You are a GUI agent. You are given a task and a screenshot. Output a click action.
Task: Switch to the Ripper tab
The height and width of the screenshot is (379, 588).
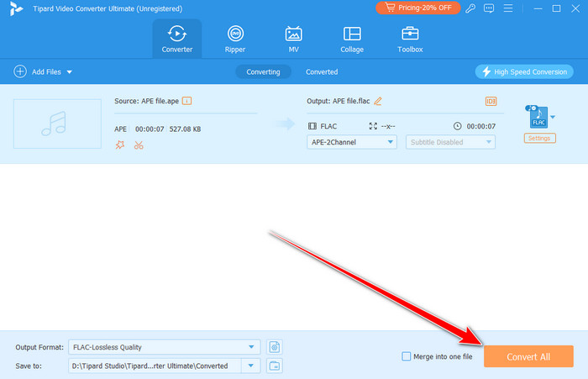[235, 39]
